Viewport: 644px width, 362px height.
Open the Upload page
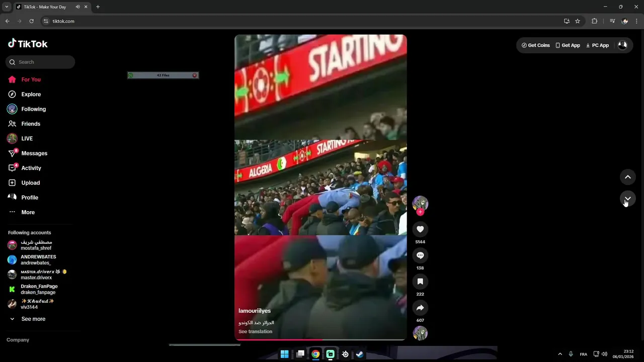(x=24, y=183)
